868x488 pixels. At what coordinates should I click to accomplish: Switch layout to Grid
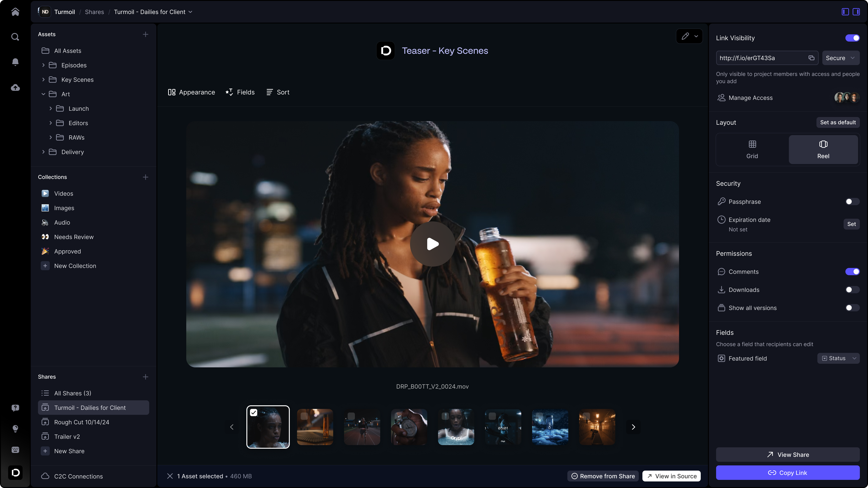tap(752, 149)
